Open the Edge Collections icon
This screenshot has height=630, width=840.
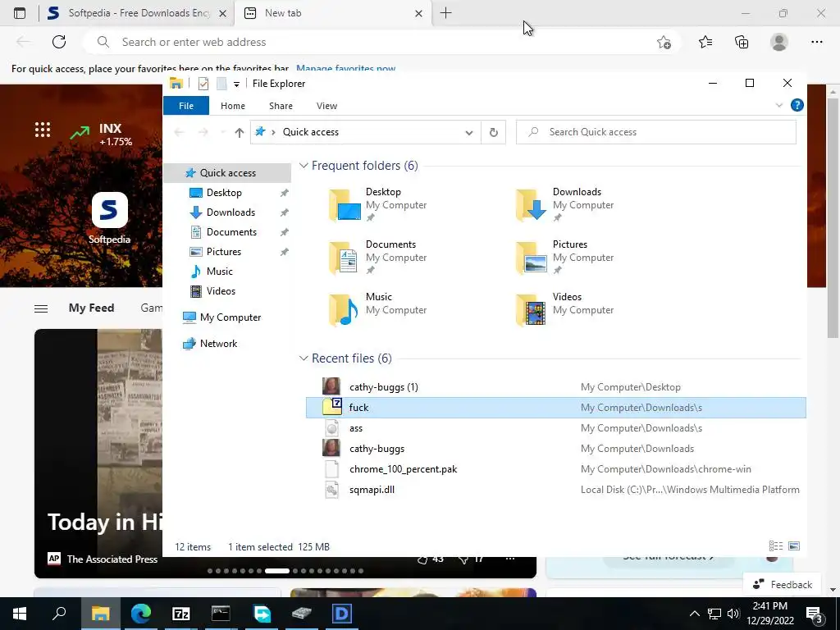[742, 42]
